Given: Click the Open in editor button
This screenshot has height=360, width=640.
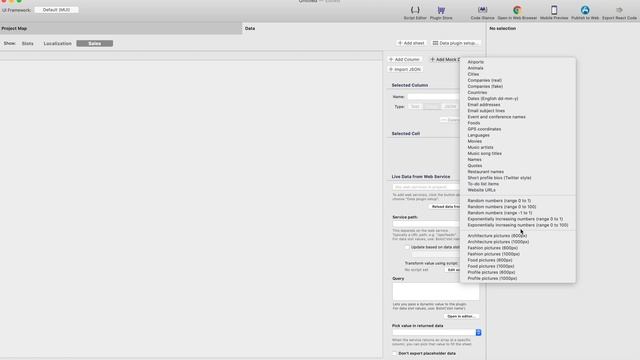Looking at the screenshot, I should [461, 316].
